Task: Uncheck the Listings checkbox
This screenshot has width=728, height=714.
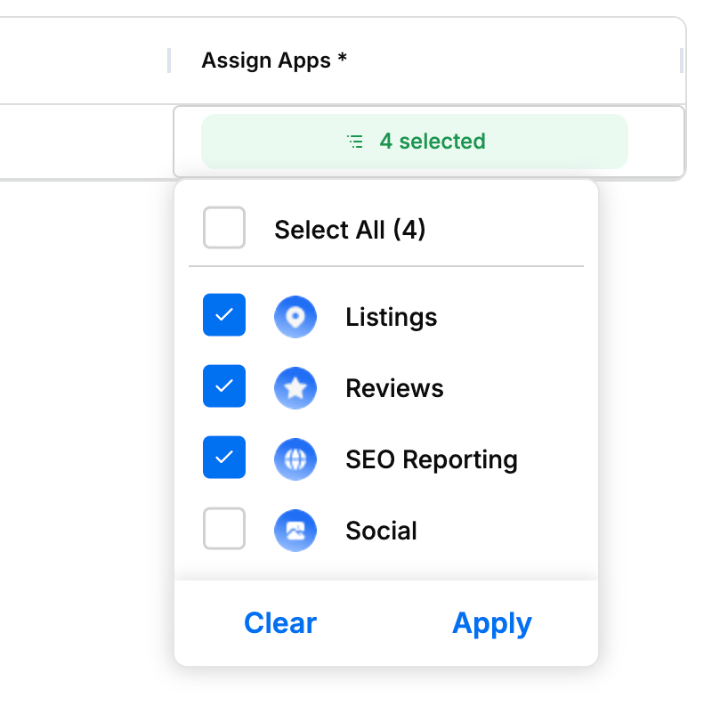Action: pyautogui.click(x=224, y=315)
